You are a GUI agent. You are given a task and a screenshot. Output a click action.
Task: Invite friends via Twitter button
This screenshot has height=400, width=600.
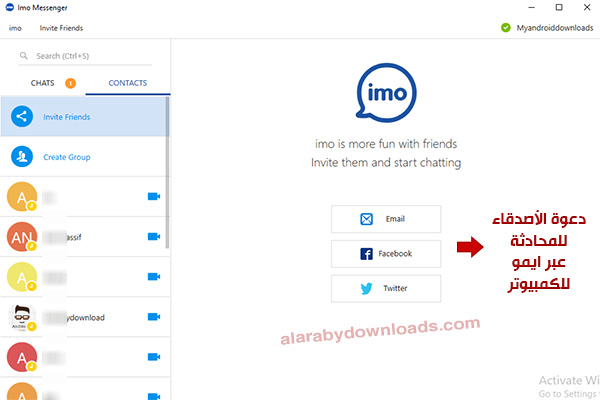386,288
